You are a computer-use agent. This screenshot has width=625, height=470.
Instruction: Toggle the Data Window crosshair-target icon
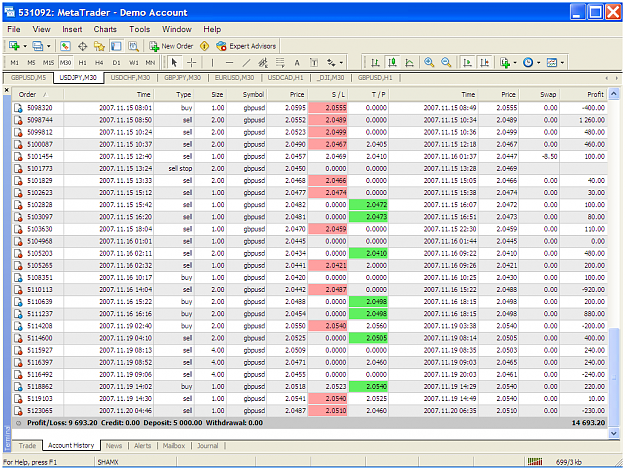[x=83, y=46]
